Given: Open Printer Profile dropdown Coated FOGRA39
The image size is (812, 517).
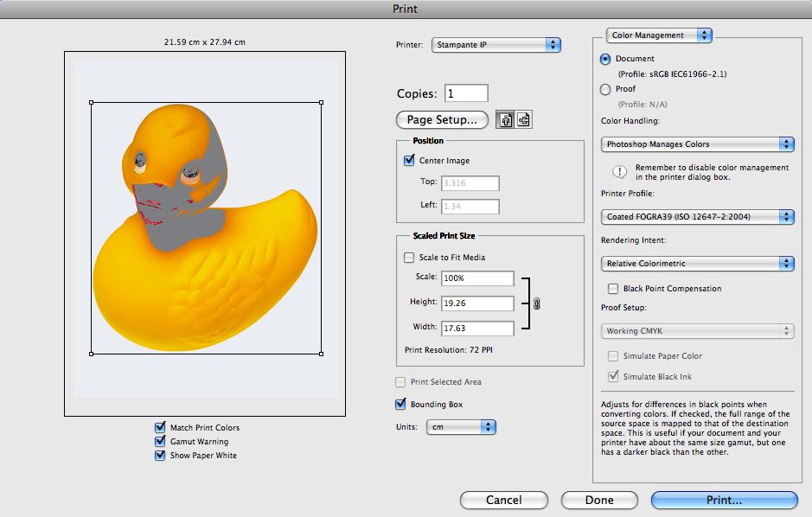Looking at the screenshot, I should pos(697,217).
